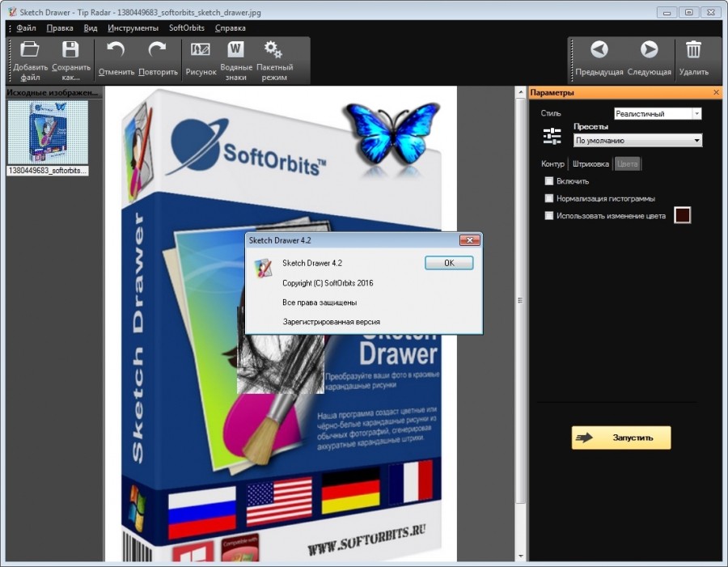Viewport: 728px width, 567px height.
Task: Switch to the Штриховка tab
Action: (590, 163)
